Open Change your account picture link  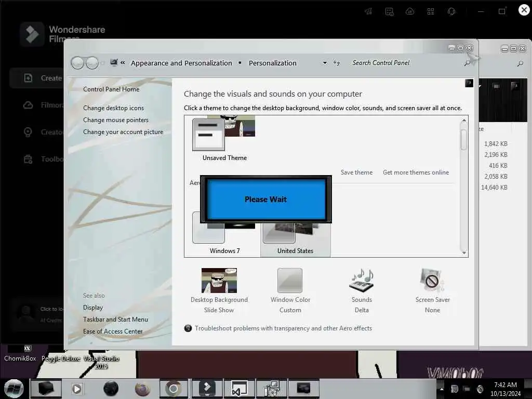point(123,132)
